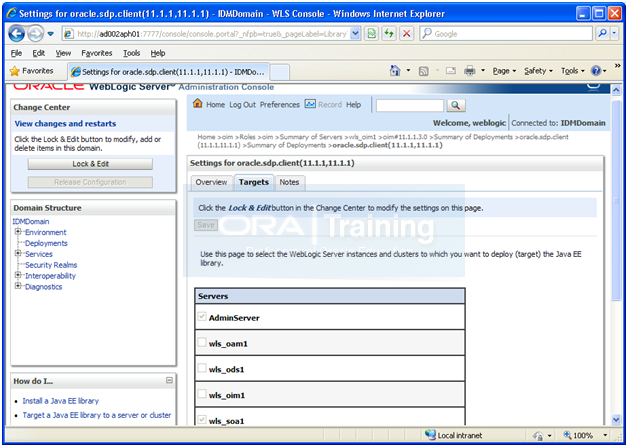Expand the Services tree node
Image resolution: width=628 pixels, height=447 pixels.
coord(18,254)
